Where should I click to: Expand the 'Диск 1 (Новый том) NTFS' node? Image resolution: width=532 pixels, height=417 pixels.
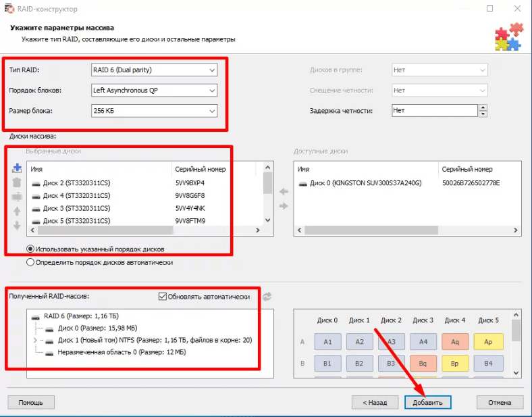tap(35, 341)
